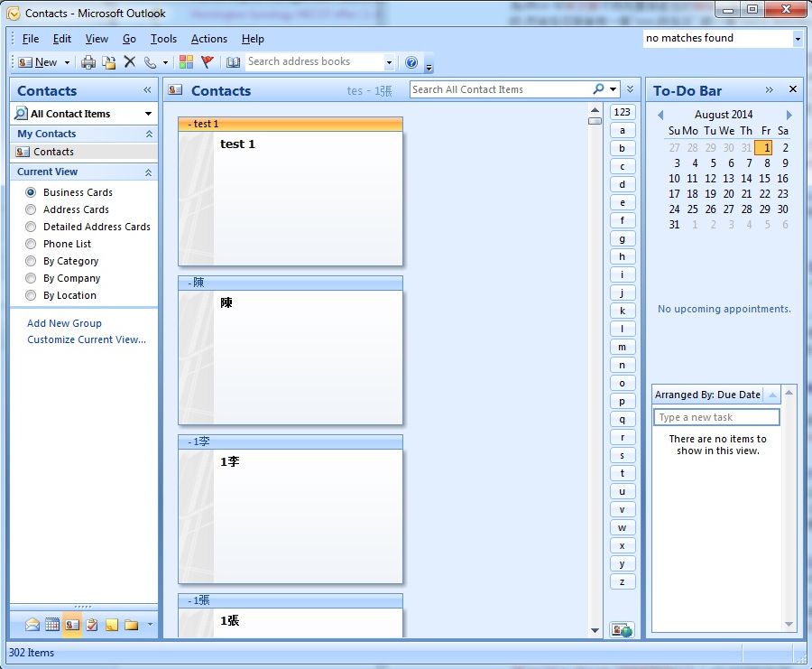Select August 15 in calendar
This screenshot has width=812, height=669.
point(764,179)
